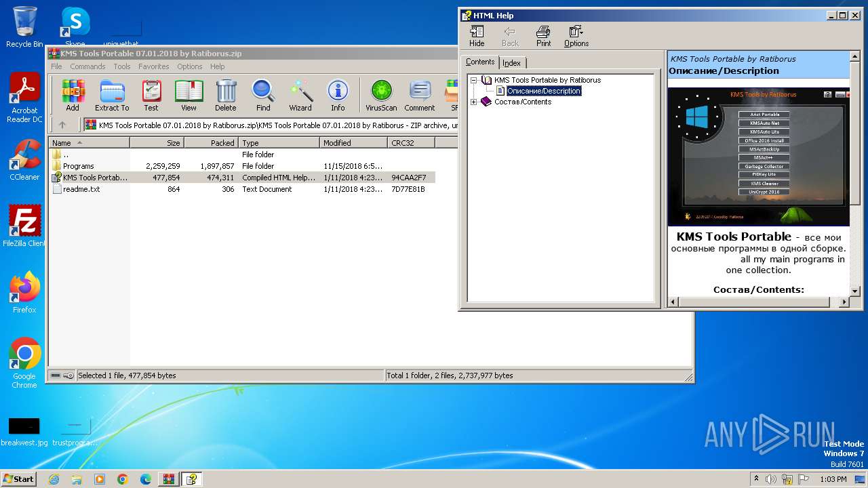868x488 pixels.
Task: Select the parent folder '..' row
Action: 242,155
